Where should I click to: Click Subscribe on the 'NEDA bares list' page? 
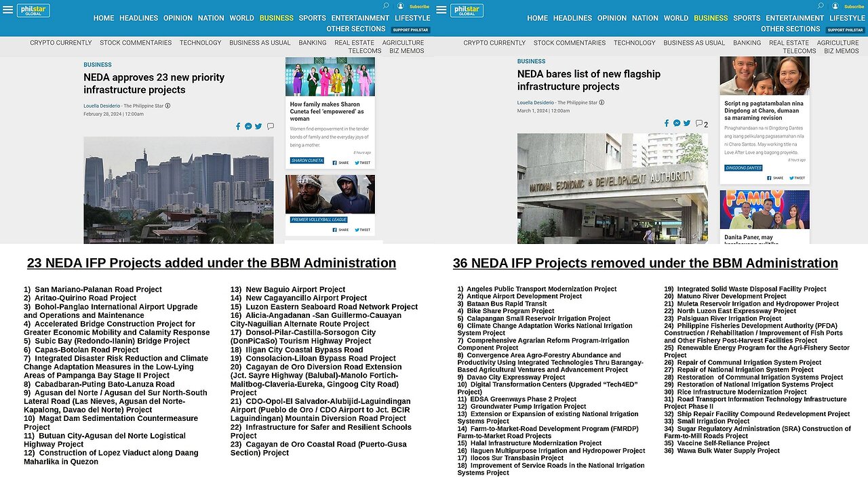pos(854,7)
